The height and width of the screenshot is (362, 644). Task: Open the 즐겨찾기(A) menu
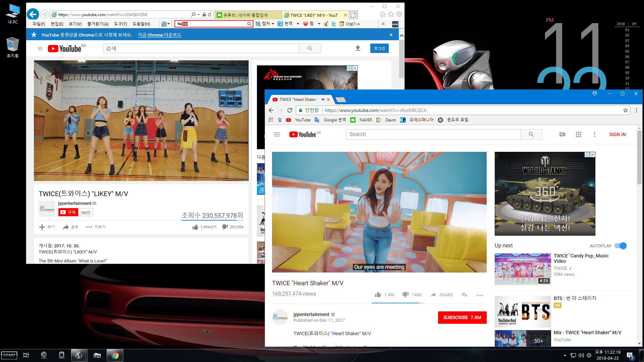tap(98, 24)
